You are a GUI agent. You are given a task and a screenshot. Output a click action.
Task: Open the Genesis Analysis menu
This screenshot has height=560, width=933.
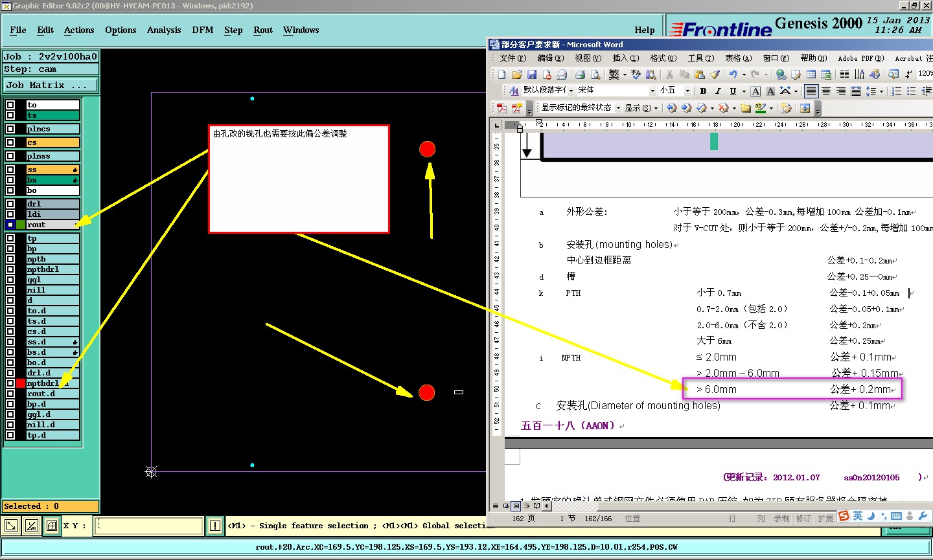(164, 30)
